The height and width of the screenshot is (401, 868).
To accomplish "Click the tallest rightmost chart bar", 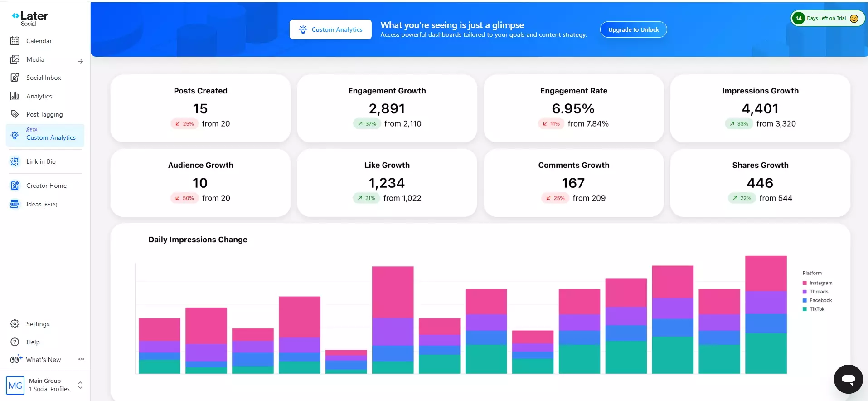I will 766,315.
